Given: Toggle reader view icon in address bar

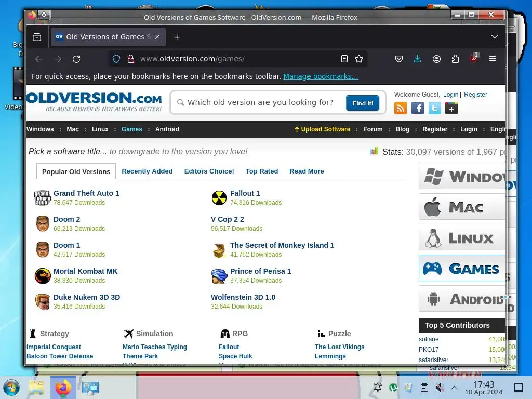Looking at the screenshot, I should (x=344, y=59).
